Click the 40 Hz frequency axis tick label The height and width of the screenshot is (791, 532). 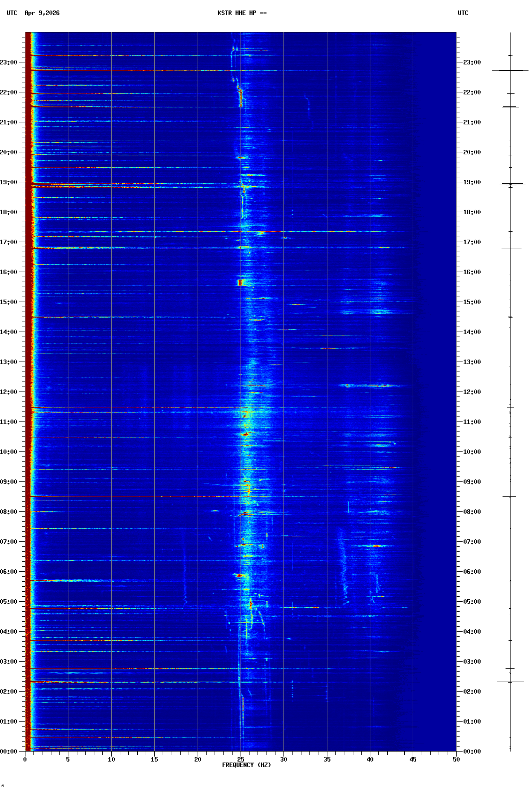coord(370,760)
